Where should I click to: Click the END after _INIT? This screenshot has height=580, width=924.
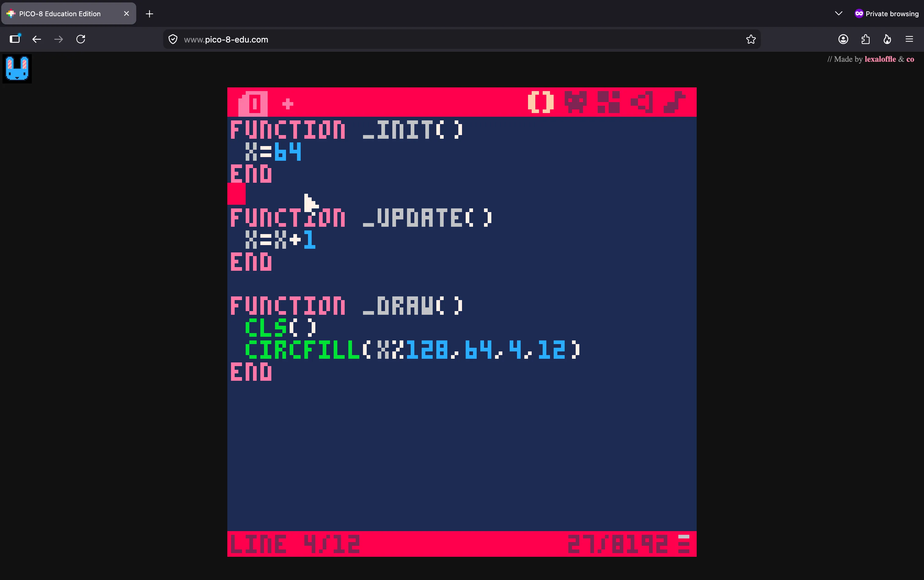(251, 173)
